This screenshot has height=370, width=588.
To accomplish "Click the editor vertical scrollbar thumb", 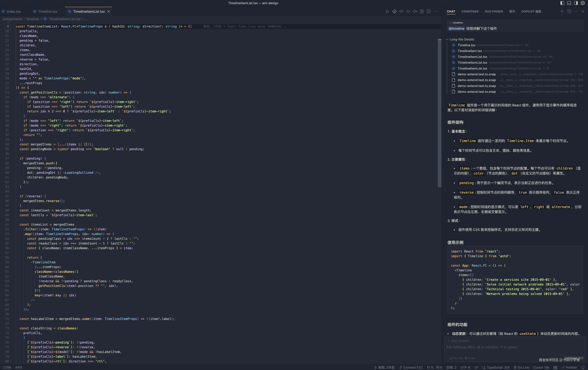I will [439, 112].
